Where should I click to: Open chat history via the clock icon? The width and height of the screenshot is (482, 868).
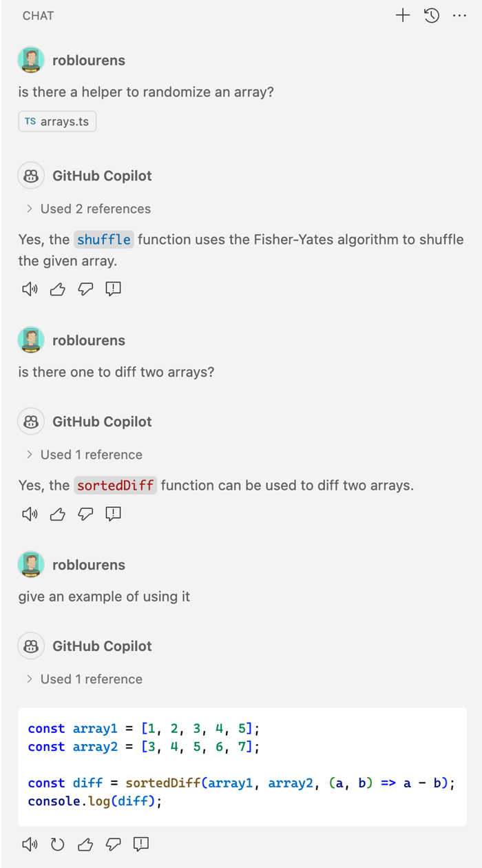pos(431,15)
